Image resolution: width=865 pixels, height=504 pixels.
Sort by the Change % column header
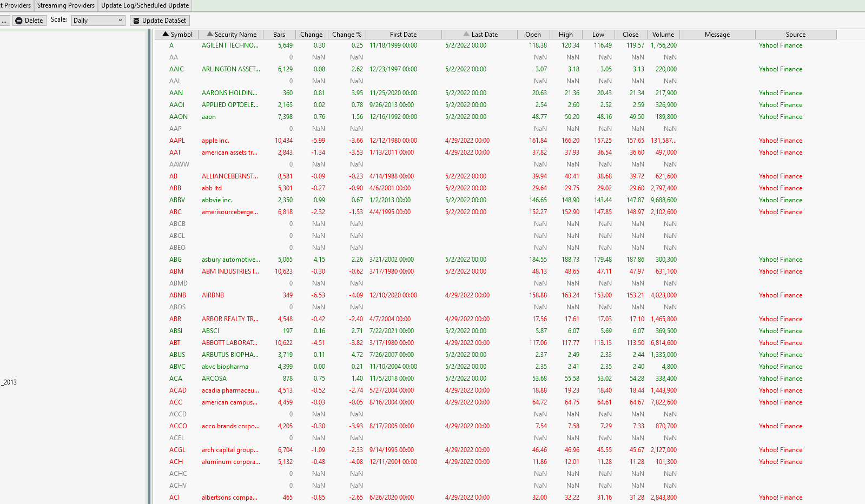tap(347, 35)
